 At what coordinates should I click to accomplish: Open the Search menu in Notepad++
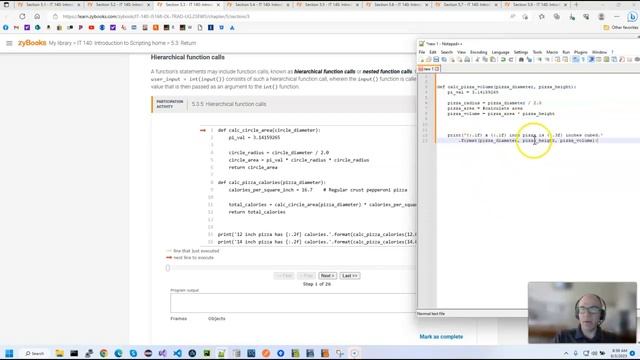pyautogui.click(x=447, y=52)
